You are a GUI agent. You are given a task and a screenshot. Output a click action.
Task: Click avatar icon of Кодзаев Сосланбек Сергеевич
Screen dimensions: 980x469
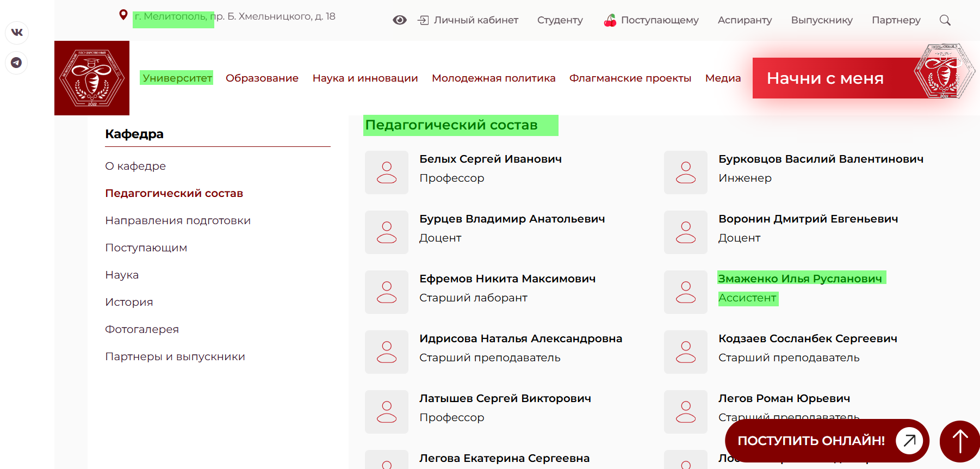686,352
